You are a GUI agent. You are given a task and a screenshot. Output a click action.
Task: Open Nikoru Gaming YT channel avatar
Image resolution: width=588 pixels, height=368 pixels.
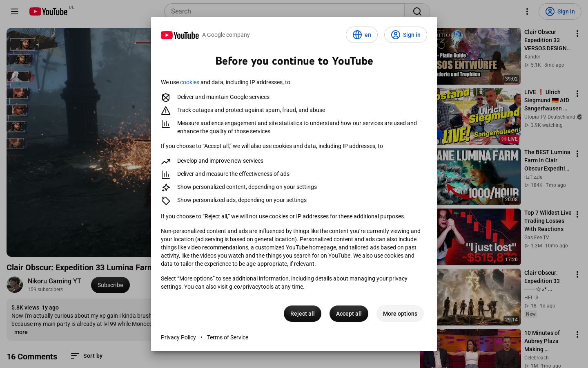15,285
